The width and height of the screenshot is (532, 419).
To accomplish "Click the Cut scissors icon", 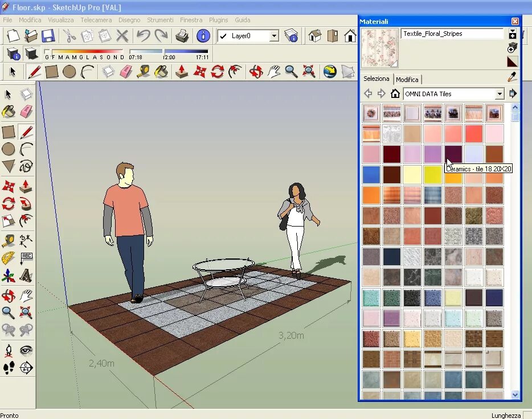I will [69, 36].
